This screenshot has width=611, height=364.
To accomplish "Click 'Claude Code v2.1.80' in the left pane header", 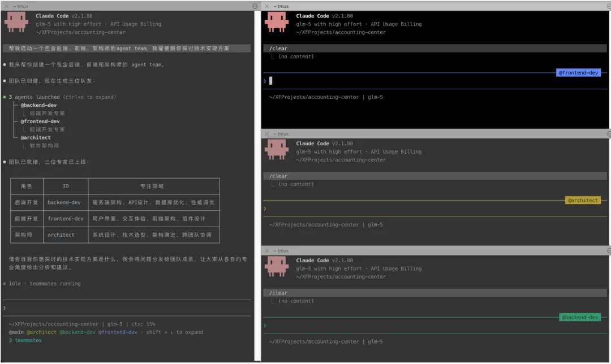I will click(64, 16).
